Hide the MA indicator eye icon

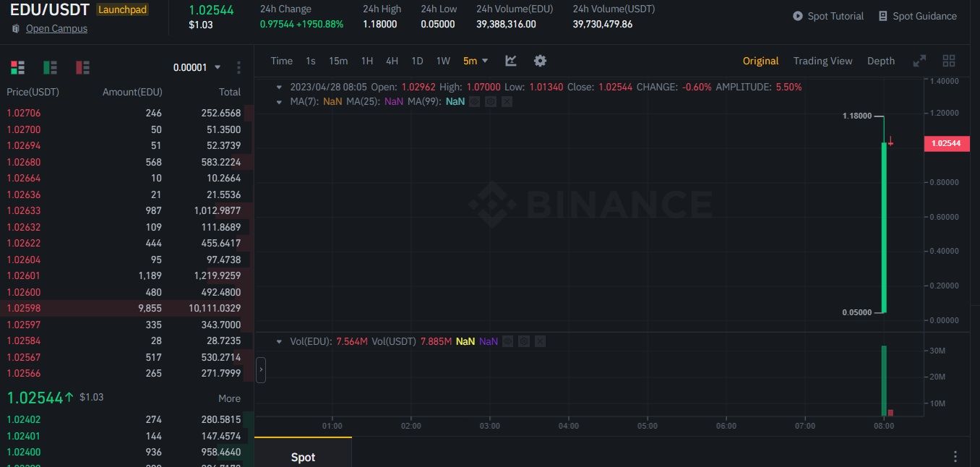tap(474, 101)
